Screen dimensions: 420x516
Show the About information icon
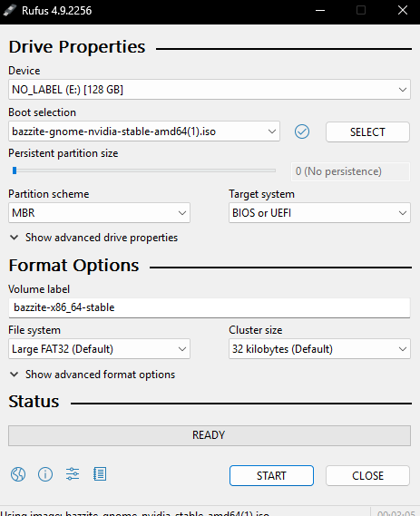tap(45, 474)
